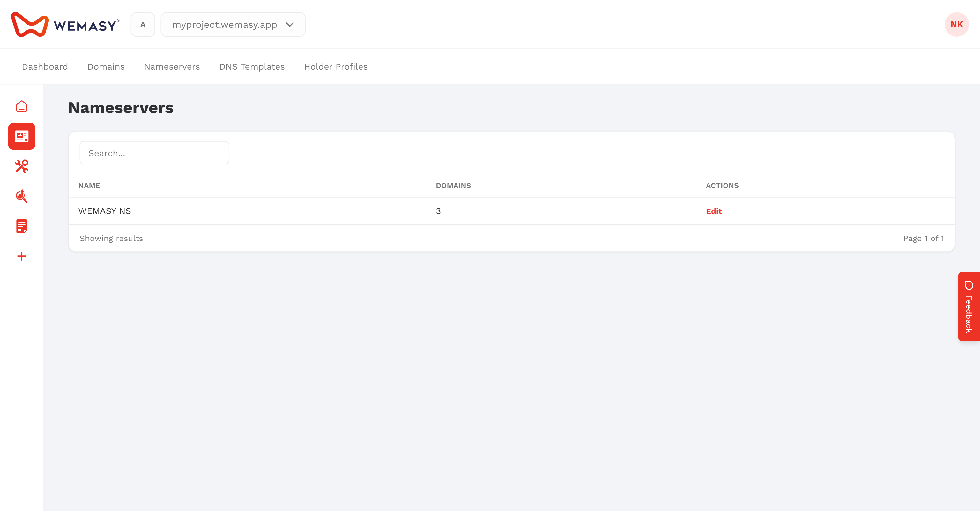
Task: Click the smiley icon on Feedback tab
Action: click(969, 285)
